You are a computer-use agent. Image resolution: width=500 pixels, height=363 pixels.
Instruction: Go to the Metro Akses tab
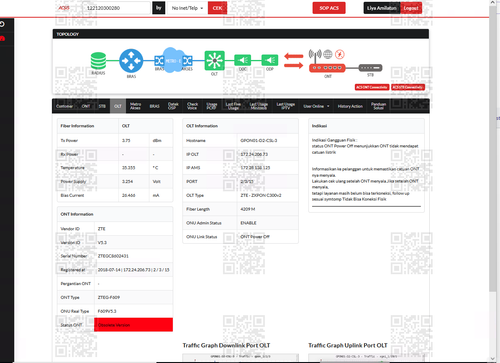135,106
